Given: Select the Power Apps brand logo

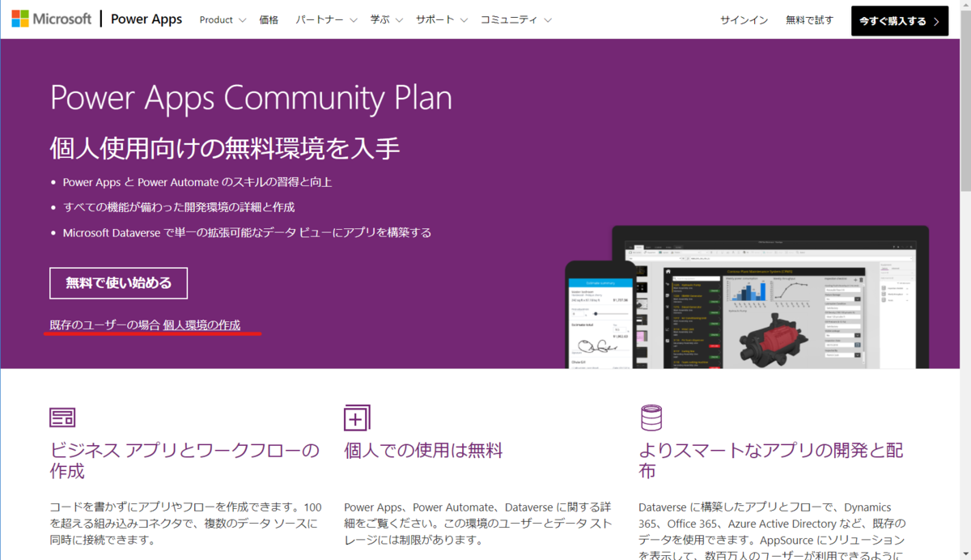Looking at the screenshot, I should pyautogui.click(x=146, y=18).
